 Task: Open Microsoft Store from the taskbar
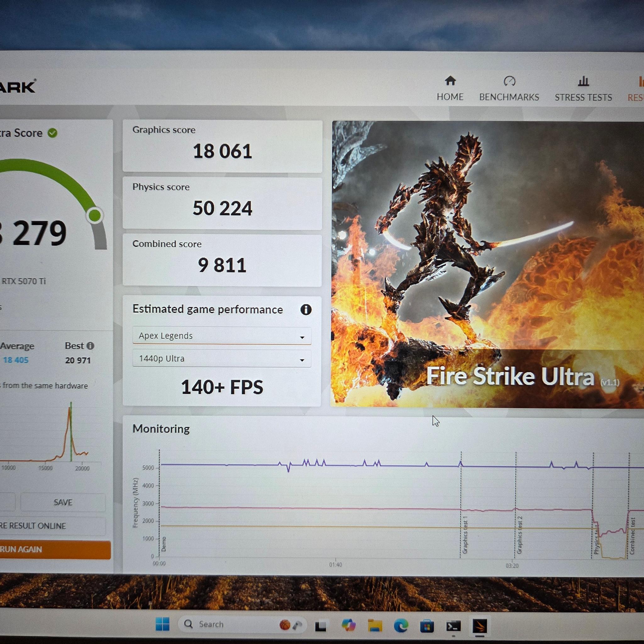(x=427, y=626)
